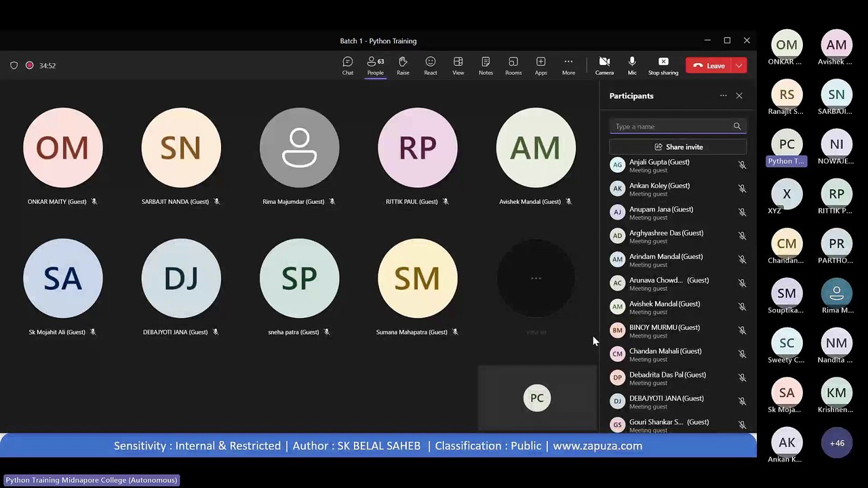Click Ankan Koley's muted mic icon
Screen dimensions: 868x488
(x=742, y=189)
